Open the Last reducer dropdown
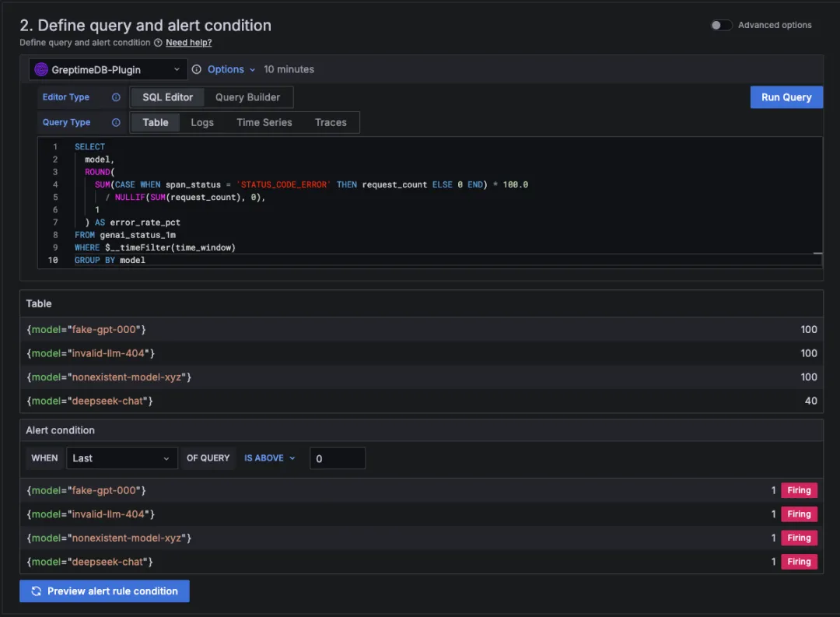Viewport: 840px width, 617px height. (121, 459)
